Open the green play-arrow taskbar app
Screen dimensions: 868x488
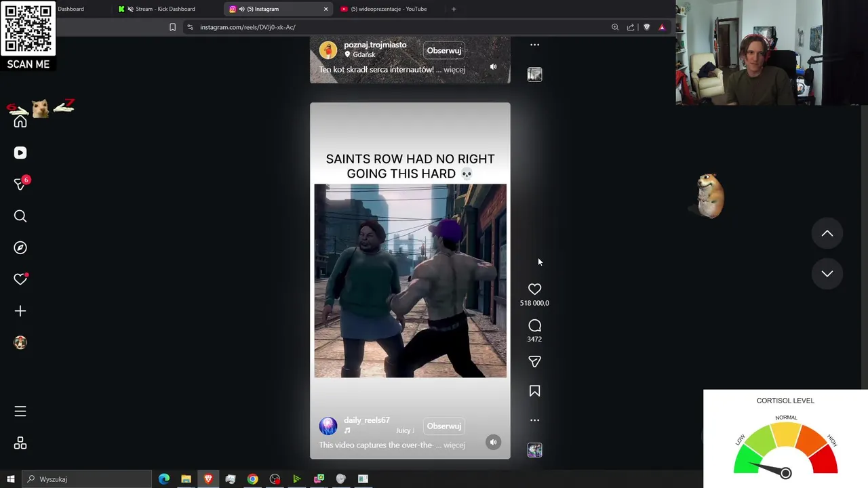(296, 479)
